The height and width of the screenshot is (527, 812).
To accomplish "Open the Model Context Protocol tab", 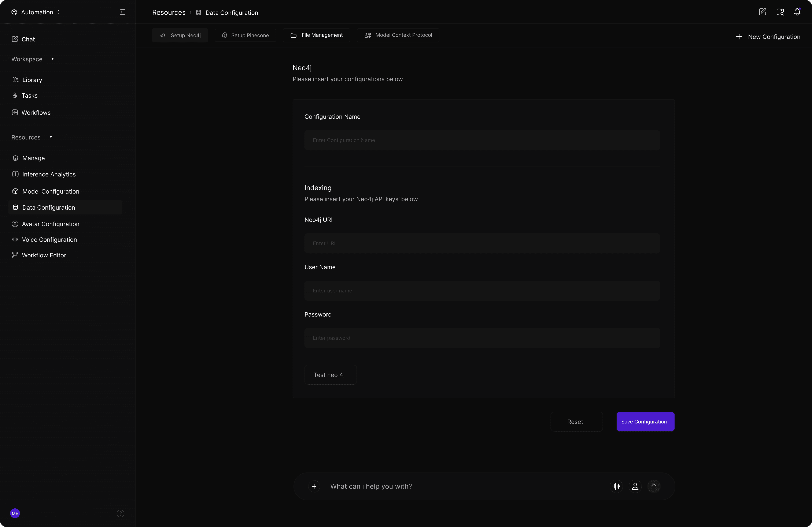I will (x=398, y=35).
